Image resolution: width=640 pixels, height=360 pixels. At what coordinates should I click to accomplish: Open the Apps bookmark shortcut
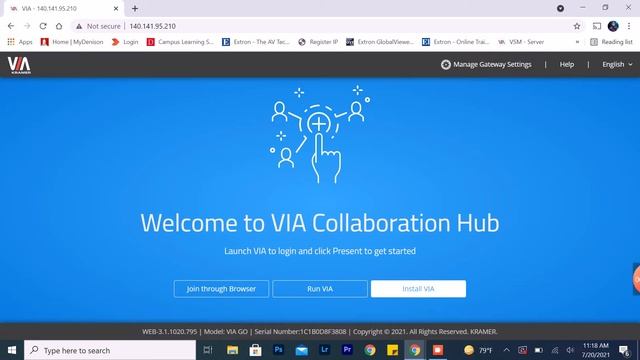(20, 42)
